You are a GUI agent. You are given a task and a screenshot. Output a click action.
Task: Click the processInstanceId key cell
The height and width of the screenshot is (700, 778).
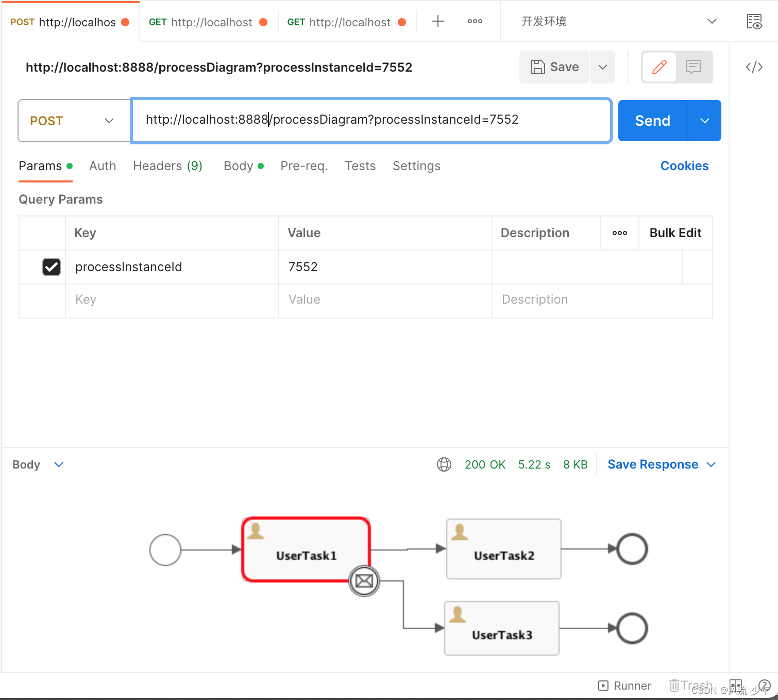(172, 267)
